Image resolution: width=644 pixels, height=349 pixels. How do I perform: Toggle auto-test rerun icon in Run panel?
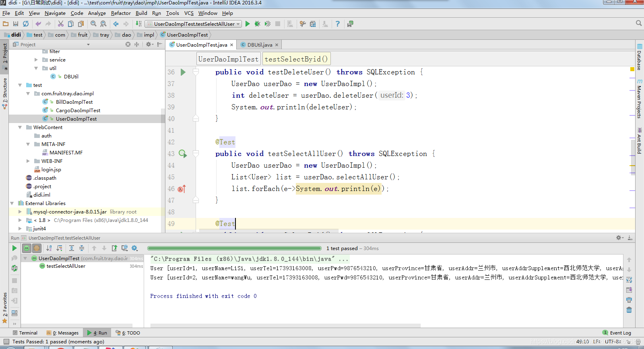point(14,268)
